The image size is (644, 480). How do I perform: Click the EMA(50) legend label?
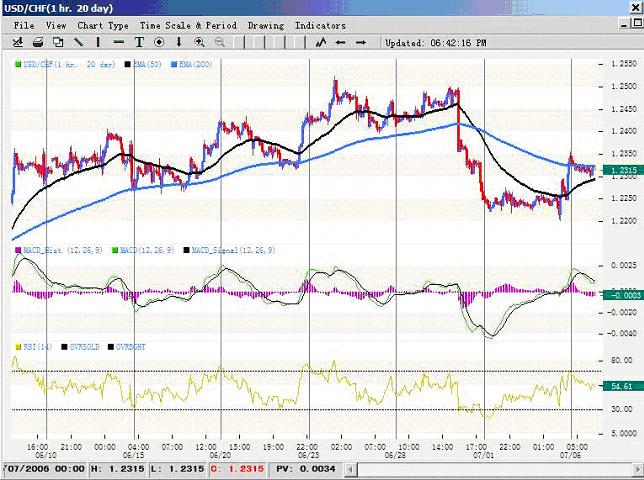[x=147, y=64]
